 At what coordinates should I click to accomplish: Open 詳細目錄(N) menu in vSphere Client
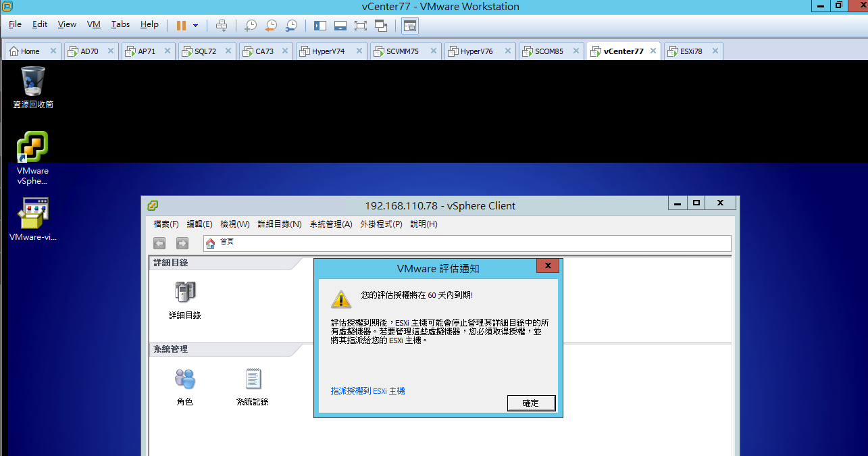(x=280, y=224)
